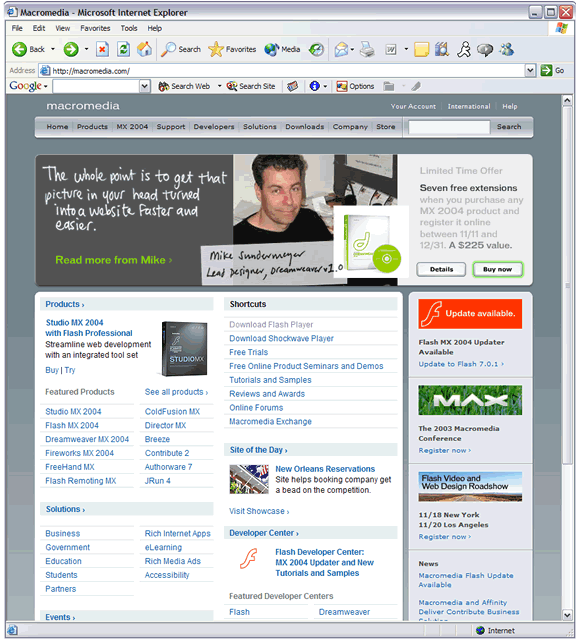Select the MX 2004 navigation tab

click(132, 127)
